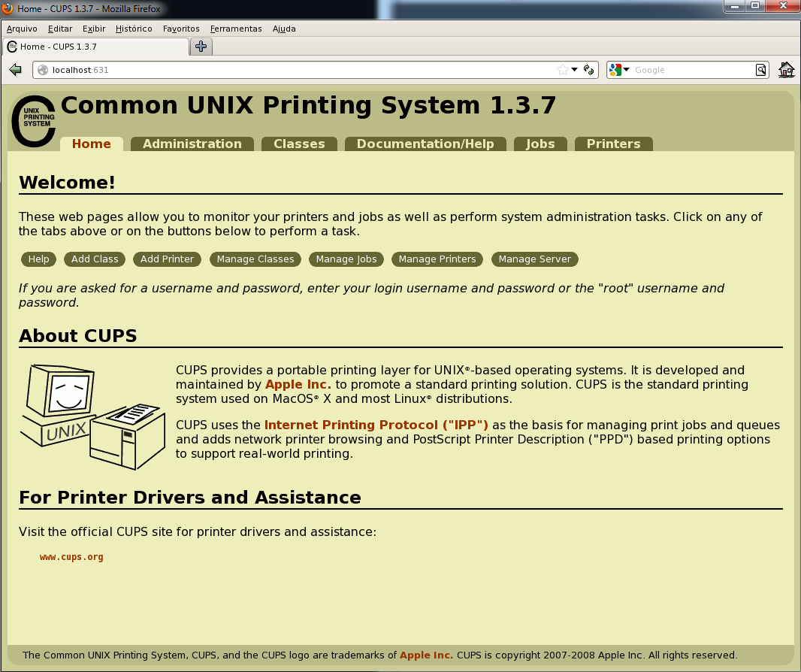Click the home icon in the toolbar

pos(786,69)
